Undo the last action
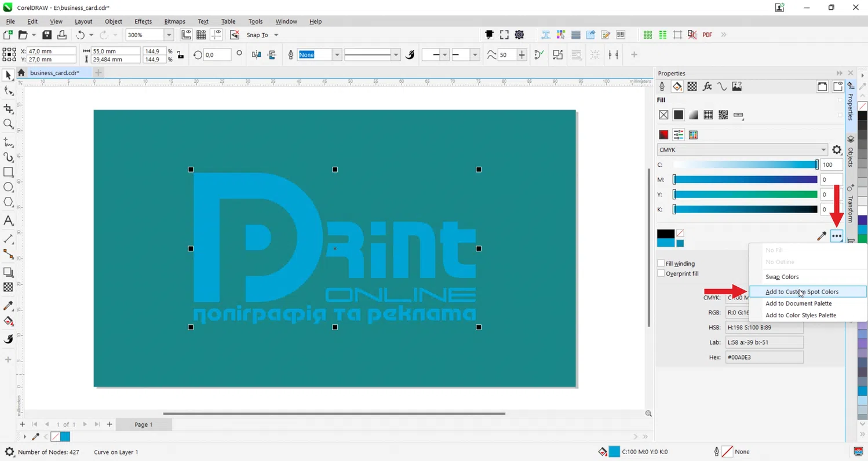The image size is (868, 461). click(81, 35)
